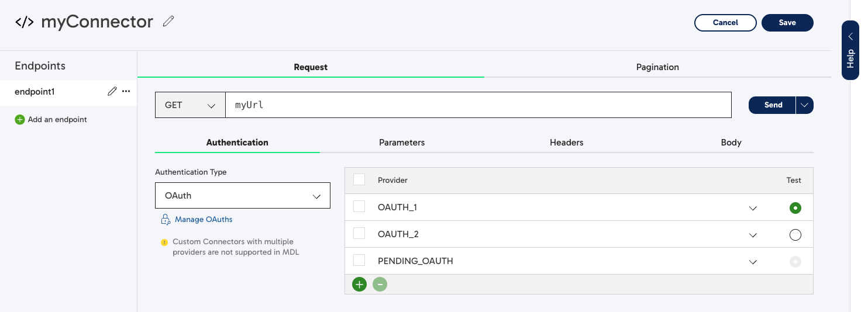Click the lock icon beside Manage OAuths
This screenshot has width=868, height=312.
coord(165,220)
